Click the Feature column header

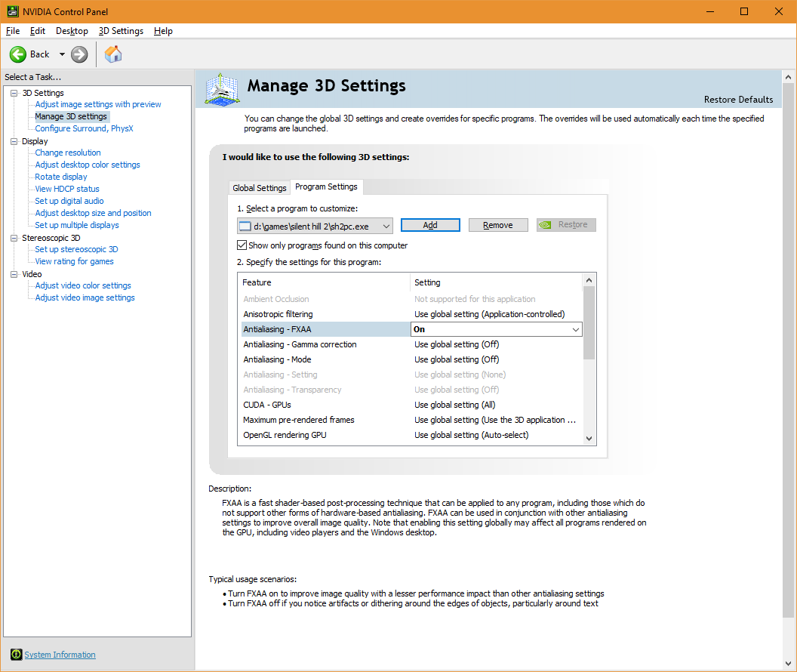point(324,282)
